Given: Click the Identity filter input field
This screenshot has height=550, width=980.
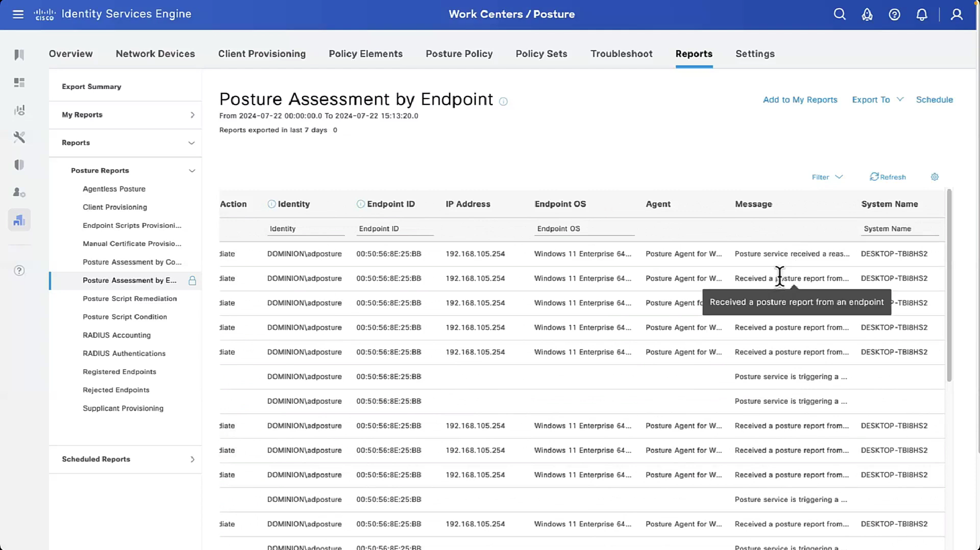Looking at the screenshot, I should coord(306,229).
